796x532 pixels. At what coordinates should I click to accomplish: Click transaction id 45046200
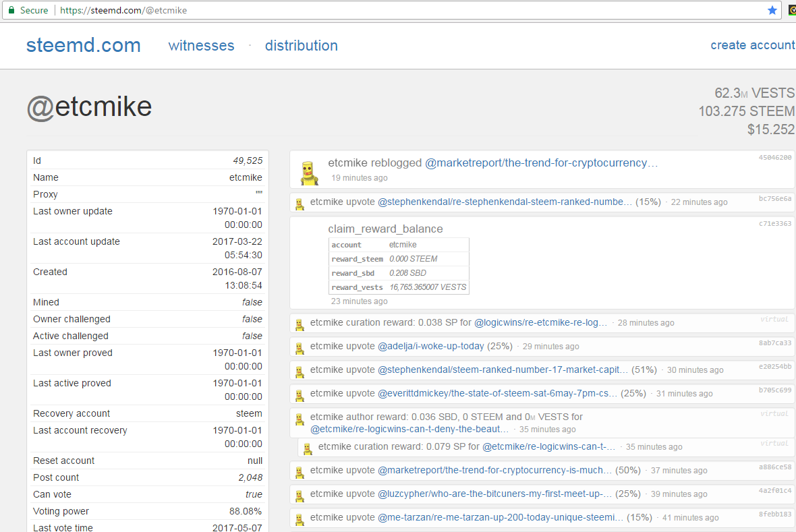tap(774, 157)
